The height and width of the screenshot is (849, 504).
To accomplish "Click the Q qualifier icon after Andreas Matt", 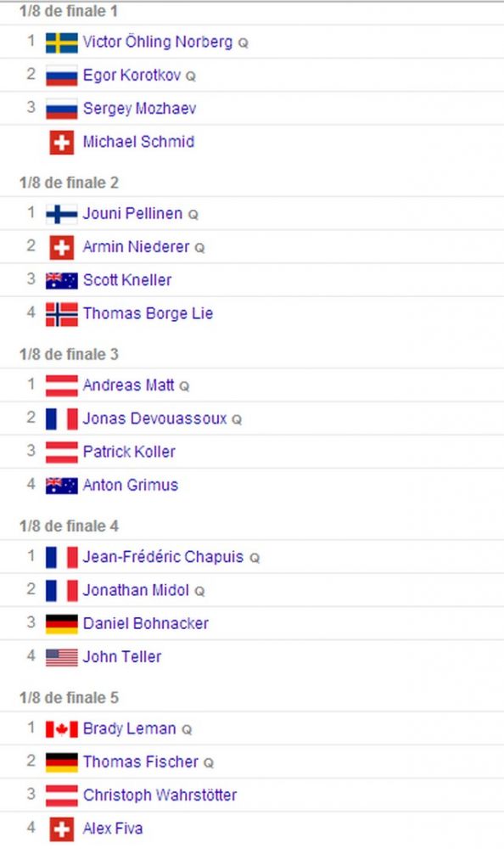I will tap(184, 386).
